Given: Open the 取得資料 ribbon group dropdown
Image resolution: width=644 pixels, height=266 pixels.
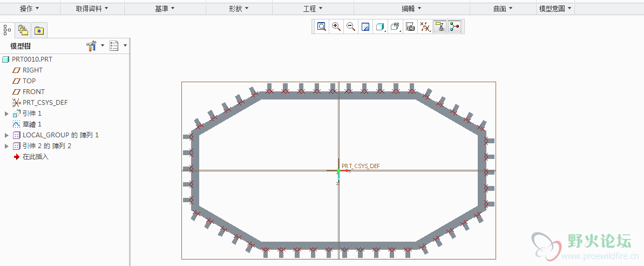Looking at the screenshot, I should (x=92, y=9).
